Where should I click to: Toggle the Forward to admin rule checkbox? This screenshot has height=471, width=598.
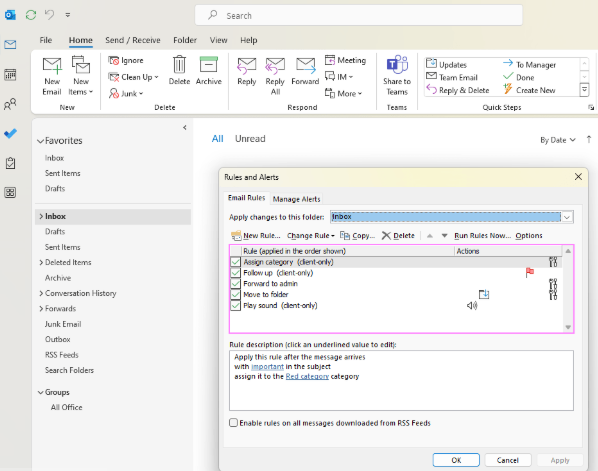pyautogui.click(x=235, y=284)
